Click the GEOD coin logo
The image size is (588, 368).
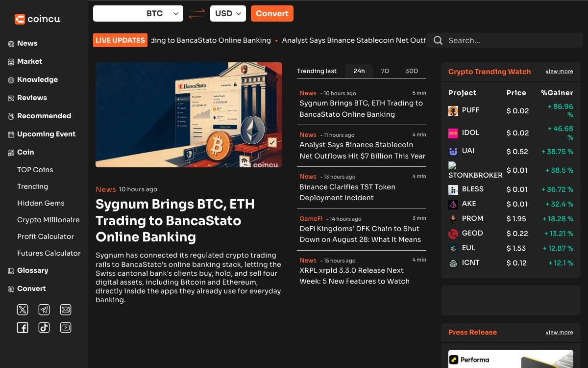(x=453, y=234)
